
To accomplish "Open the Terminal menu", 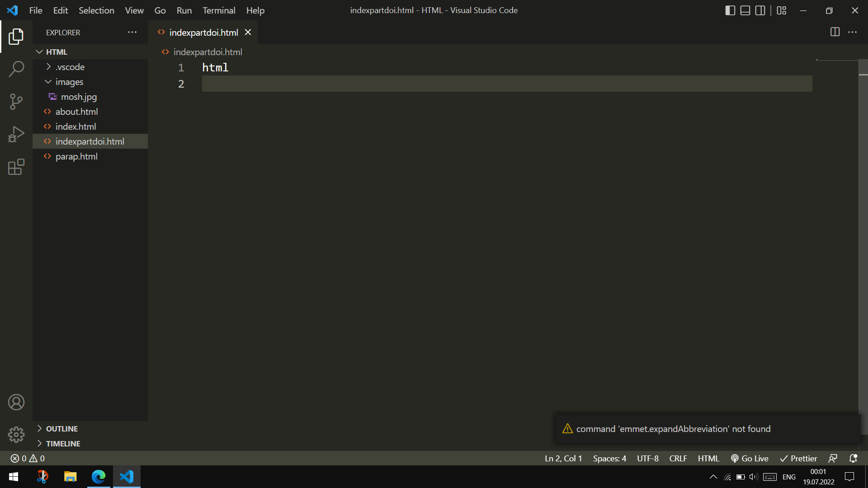I will tap(219, 10).
